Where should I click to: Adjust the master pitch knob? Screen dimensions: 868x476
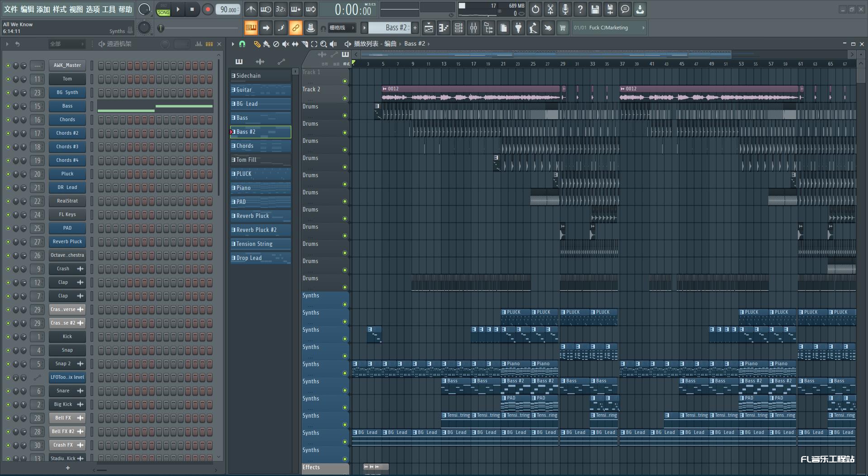pyautogui.click(x=144, y=28)
